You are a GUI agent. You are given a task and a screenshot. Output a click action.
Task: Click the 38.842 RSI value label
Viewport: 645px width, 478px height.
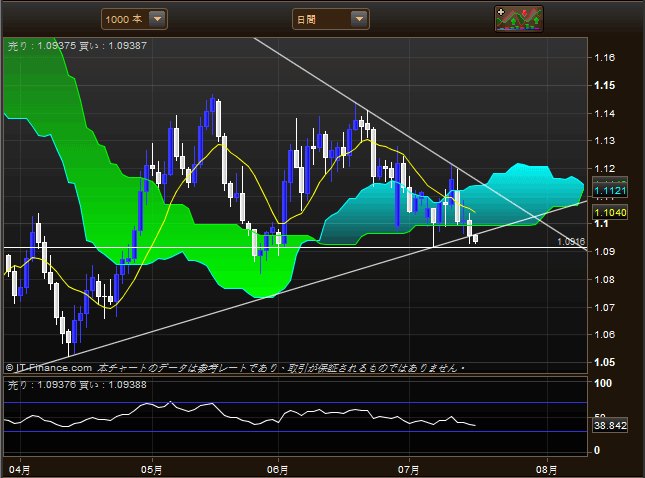pos(610,425)
